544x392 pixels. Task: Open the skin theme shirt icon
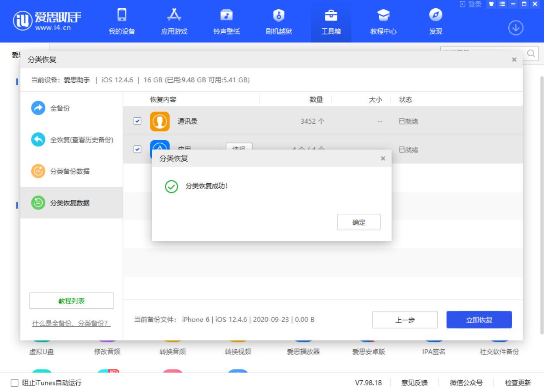tap(492, 4)
